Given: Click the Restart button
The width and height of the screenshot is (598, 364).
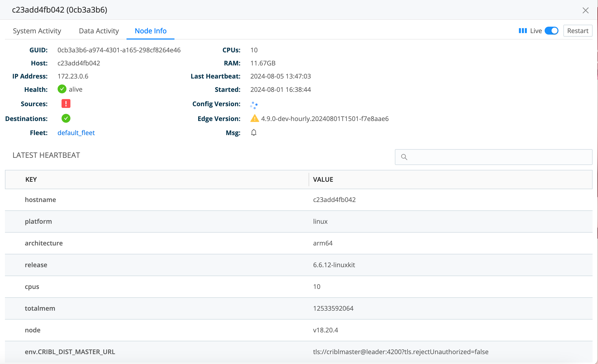Looking at the screenshot, I should coord(578,31).
